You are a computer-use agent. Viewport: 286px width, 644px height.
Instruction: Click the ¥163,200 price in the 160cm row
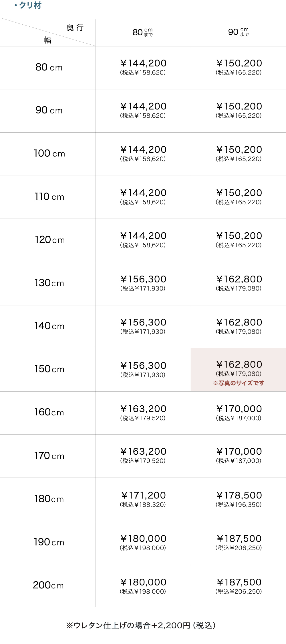pos(143,409)
